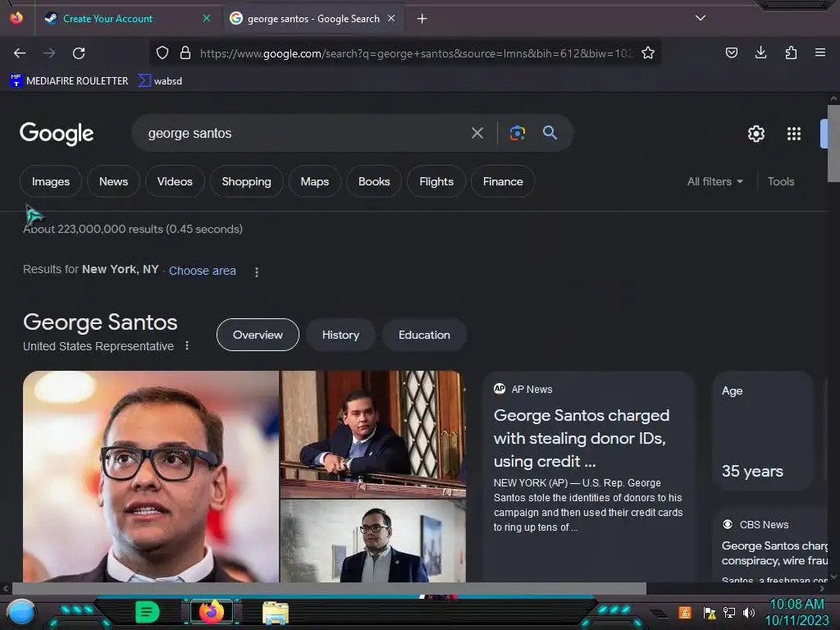Clear the search query with the X
Screen dimensions: 840x630
tap(477, 133)
